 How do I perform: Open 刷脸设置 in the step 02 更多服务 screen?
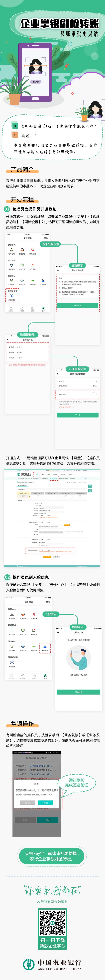[x=12, y=664]
